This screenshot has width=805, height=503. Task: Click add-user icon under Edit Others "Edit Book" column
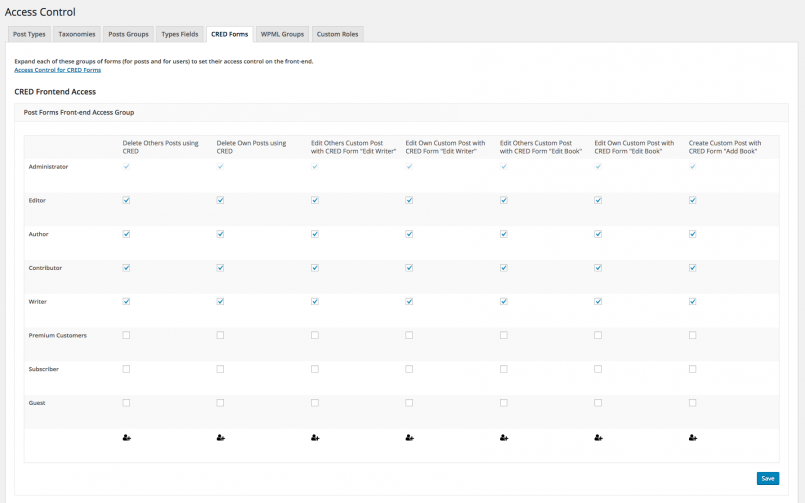(x=504, y=438)
